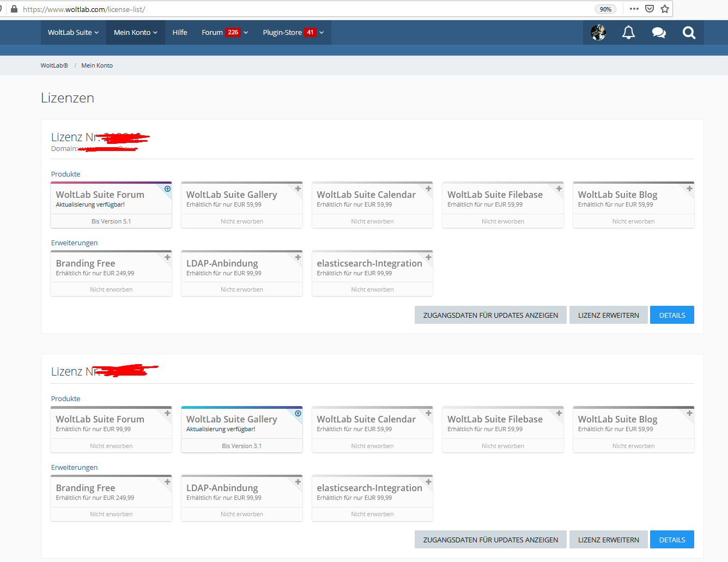Expand the Mein Konto dropdown menu
This screenshot has height=562, width=728.
[135, 33]
